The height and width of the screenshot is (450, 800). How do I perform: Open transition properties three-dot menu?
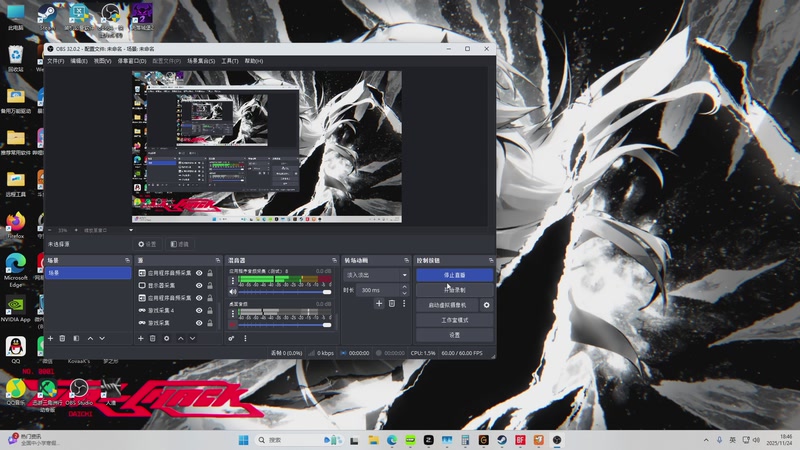tap(404, 304)
